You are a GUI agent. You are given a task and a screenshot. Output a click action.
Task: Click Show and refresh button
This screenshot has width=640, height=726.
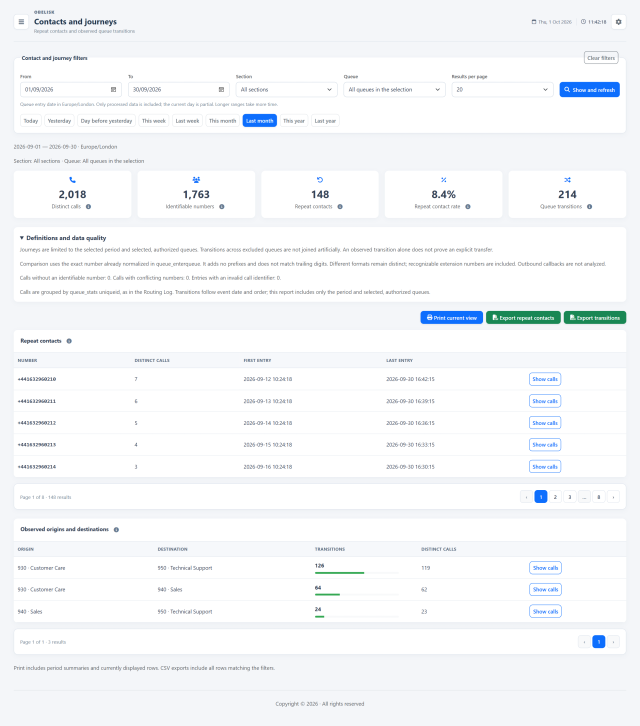[x=590, y=89]
